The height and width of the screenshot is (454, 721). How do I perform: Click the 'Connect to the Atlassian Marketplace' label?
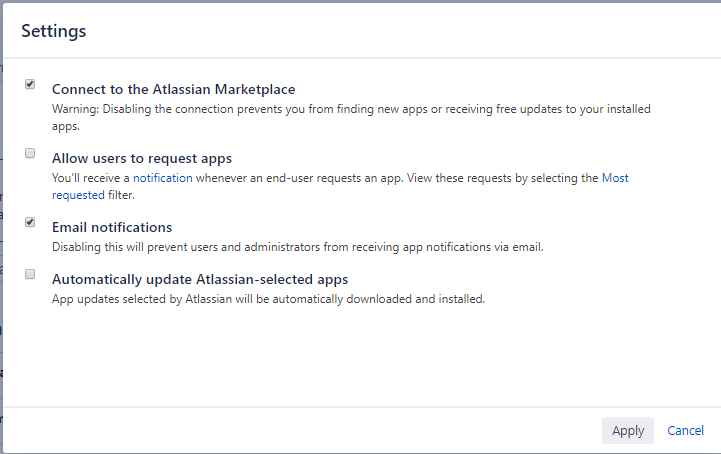click(173, 89)
